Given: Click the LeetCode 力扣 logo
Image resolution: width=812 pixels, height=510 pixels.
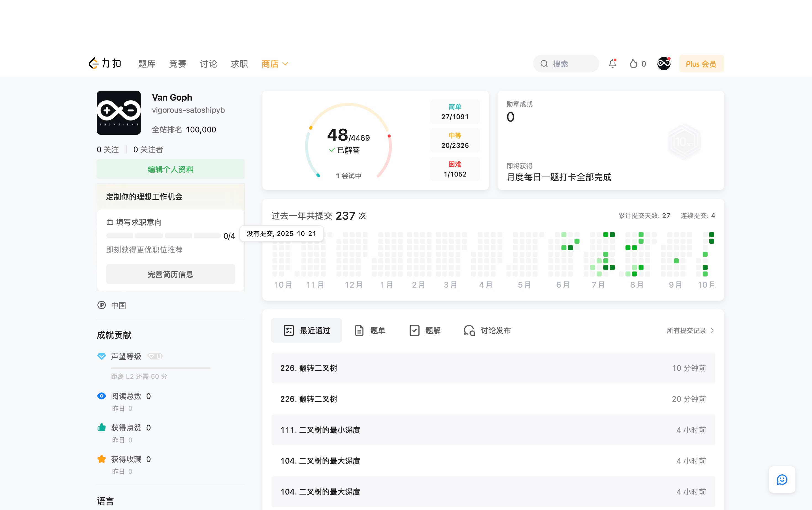Looking at the screenshot, I should [105, 64].
